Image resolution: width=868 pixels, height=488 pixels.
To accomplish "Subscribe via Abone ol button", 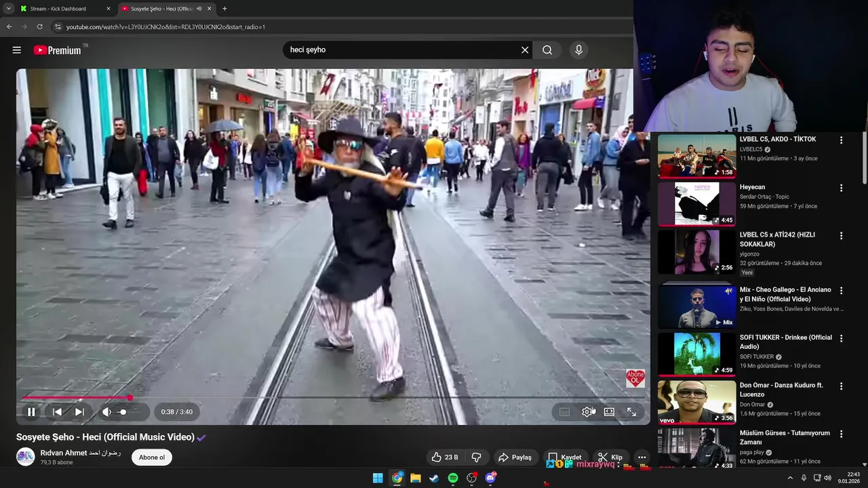I will pyautogui.click(x=152, y=457).
